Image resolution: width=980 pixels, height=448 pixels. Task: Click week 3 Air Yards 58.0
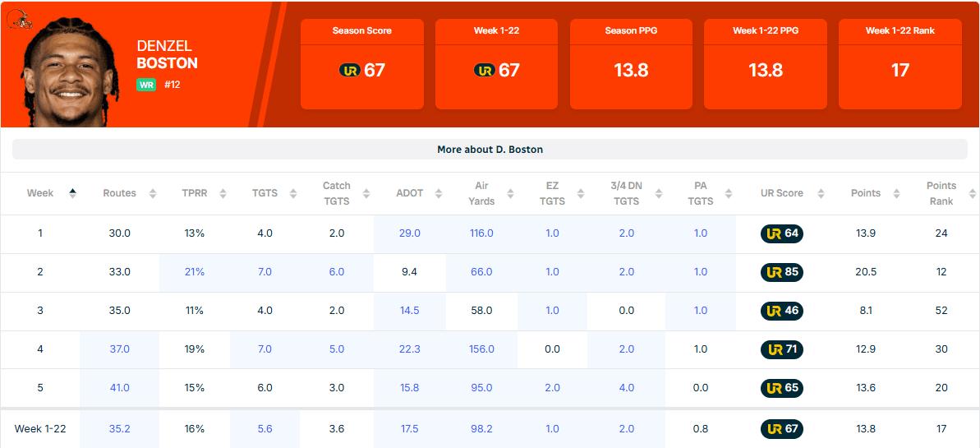(x=481, y=311)
